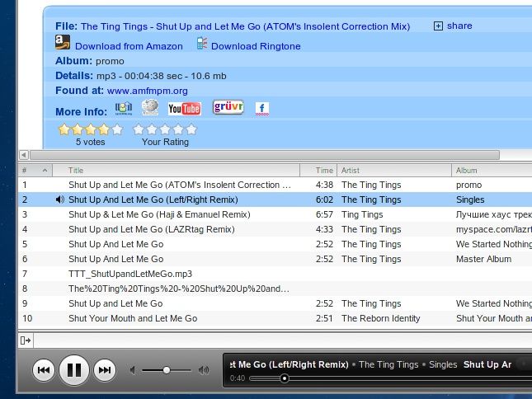
Task: Click the exit-arrow icon below the playlist
Action: (x=26, y=340)
